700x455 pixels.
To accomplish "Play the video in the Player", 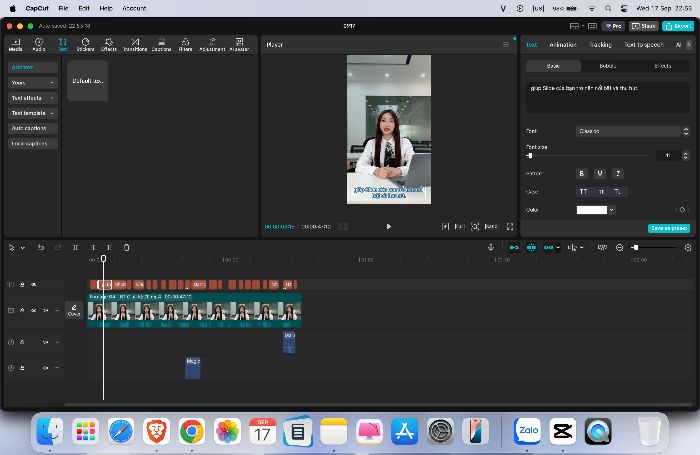I will pyautogui.click(x=388, y=226).
